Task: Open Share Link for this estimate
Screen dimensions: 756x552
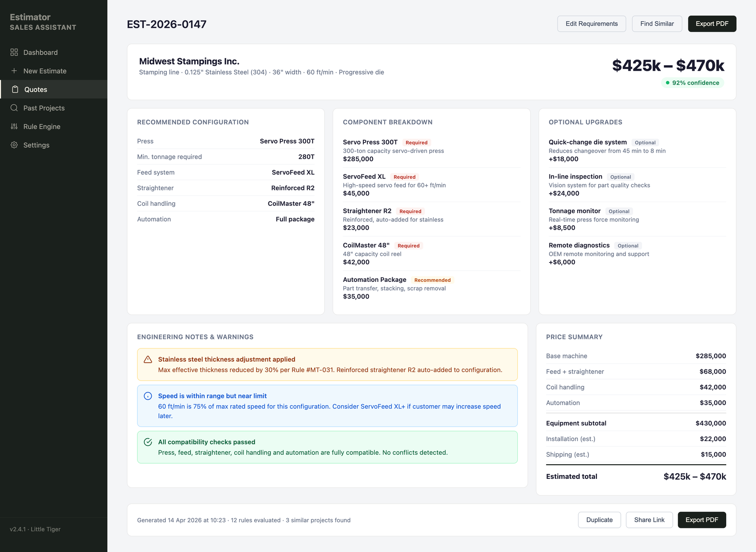Action: [x=649, y=519]
